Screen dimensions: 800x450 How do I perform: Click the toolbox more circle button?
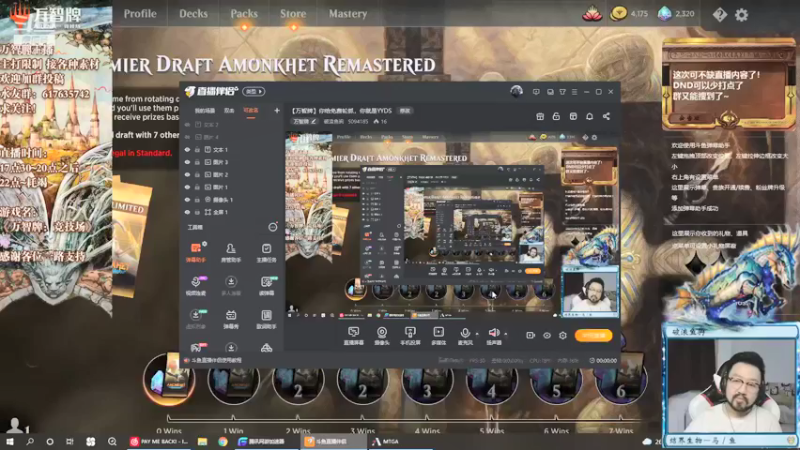[x=273, y=227]
